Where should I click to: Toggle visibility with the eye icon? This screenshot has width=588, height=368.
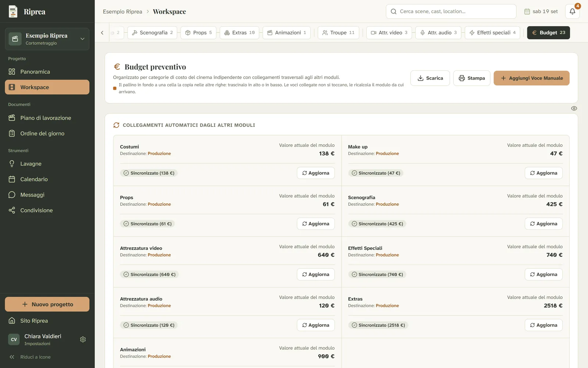click(574, 108)
